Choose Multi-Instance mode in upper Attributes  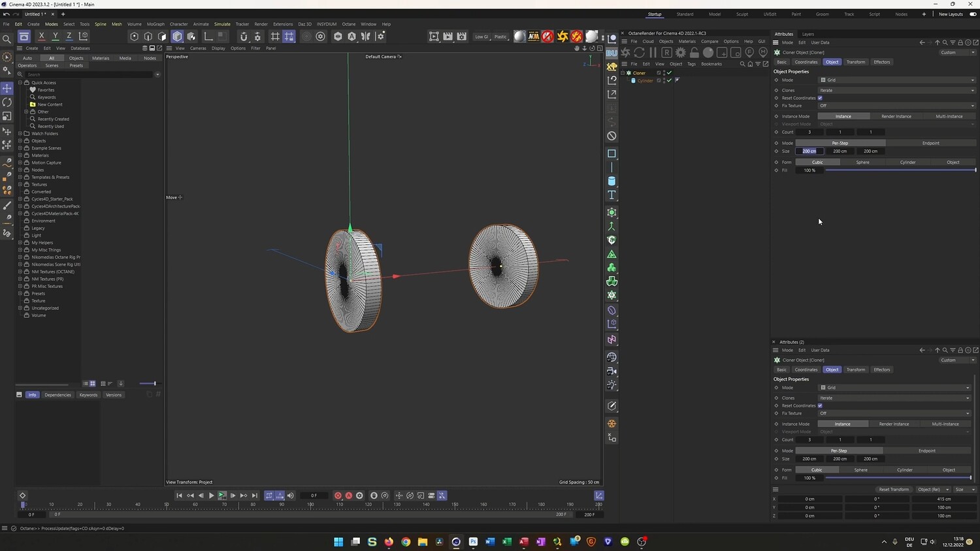(x=949, y=116)
